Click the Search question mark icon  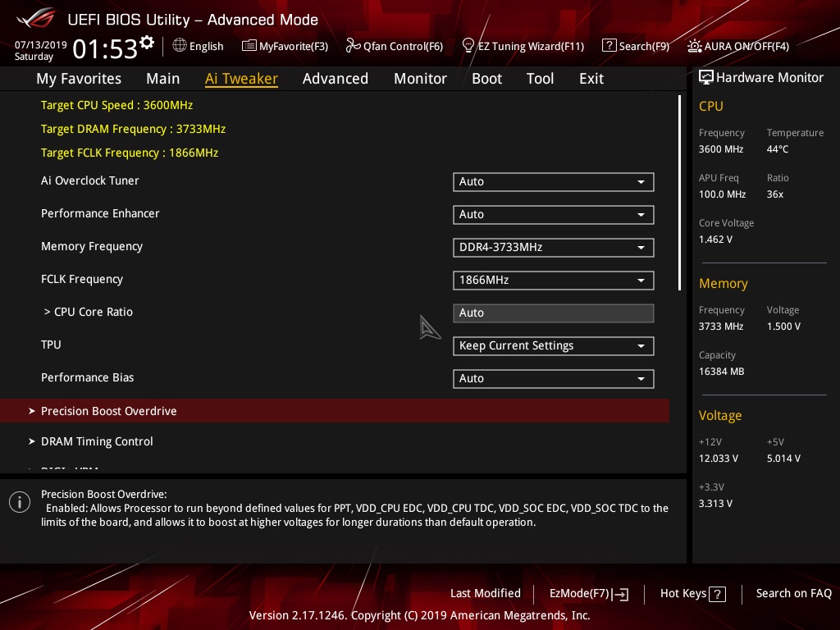click(609, 46)
